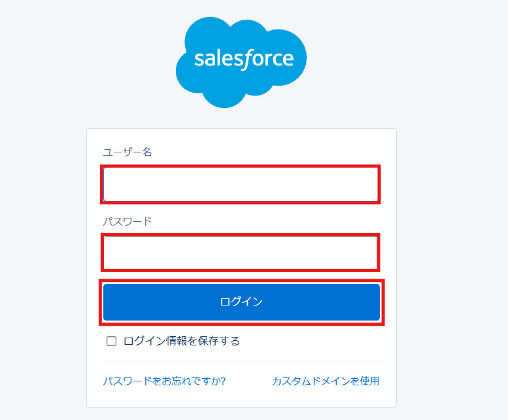Viewport: 508px width, 420px height.
Task: Click the ユーザー名 field label
Action: click(127, 152)
